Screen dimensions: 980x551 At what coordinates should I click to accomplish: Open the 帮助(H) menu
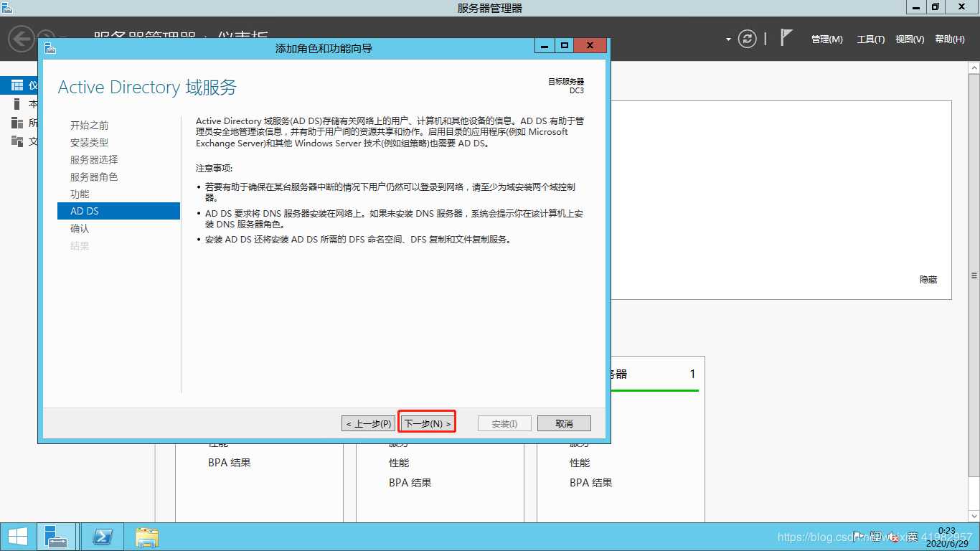pos(950,39)
